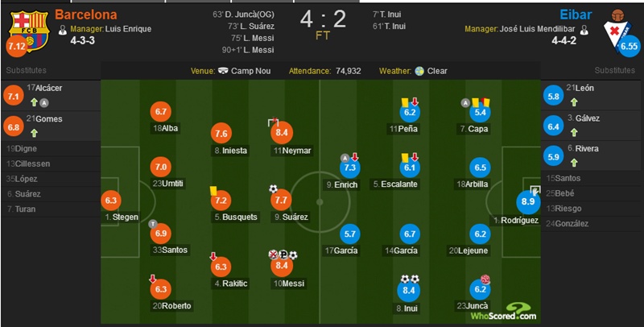Open the Barcelona team name link
The width and height of the screenshot is (644, 327).
[x=86, y=14]
